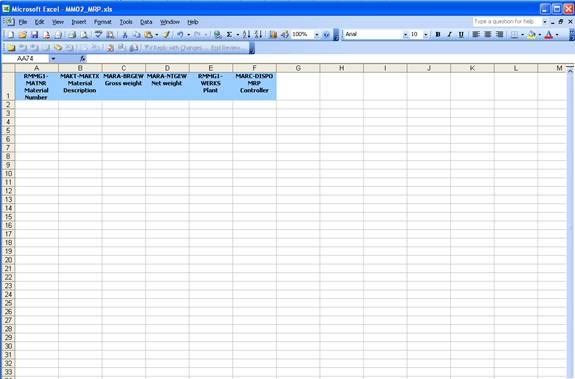This screenshot has height=379, width=575.
Task: Open the 100% zoom dropdown
Action: point(316,34)
